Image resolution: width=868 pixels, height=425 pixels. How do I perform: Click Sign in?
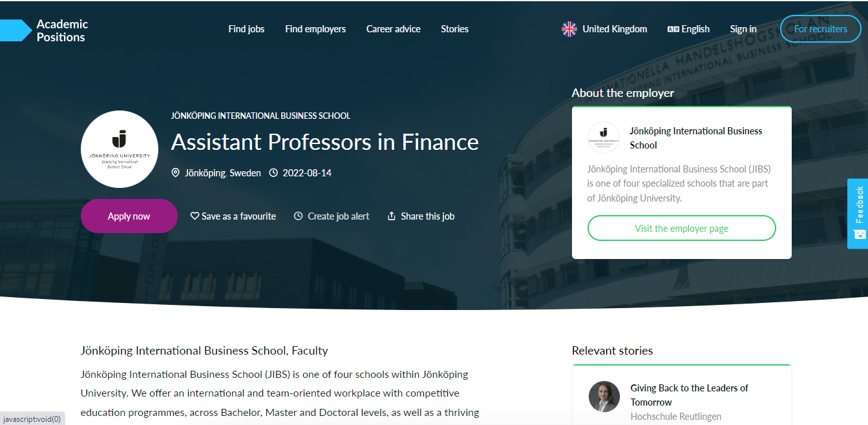[x=743, y=29]
